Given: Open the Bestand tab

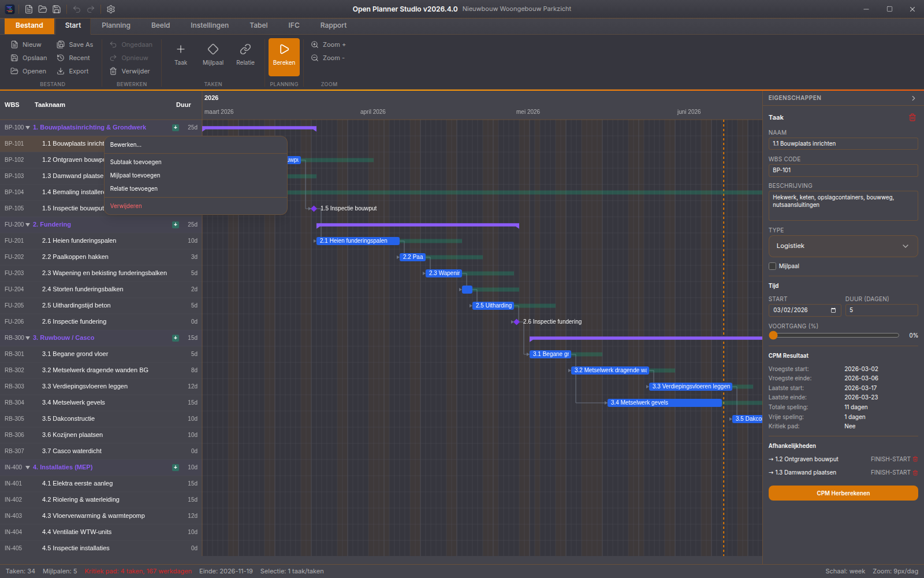Looking at the screenshot, I should tap(29, 25).
